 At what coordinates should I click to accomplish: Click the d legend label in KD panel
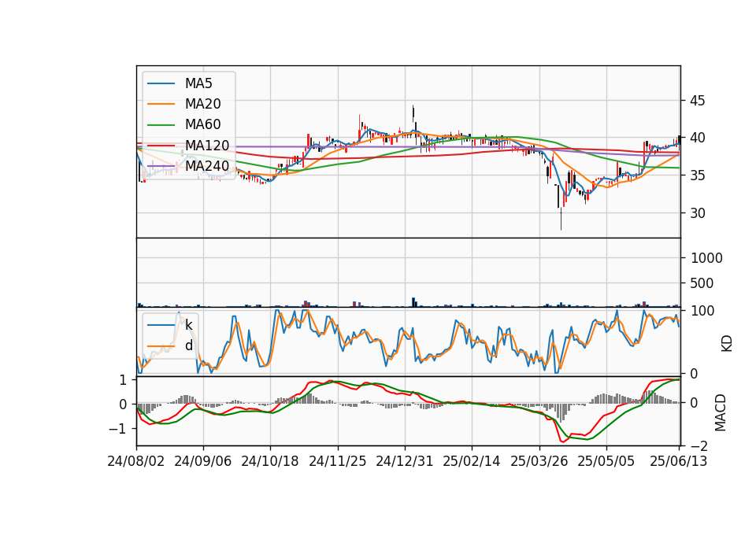(x=188, y=345)
